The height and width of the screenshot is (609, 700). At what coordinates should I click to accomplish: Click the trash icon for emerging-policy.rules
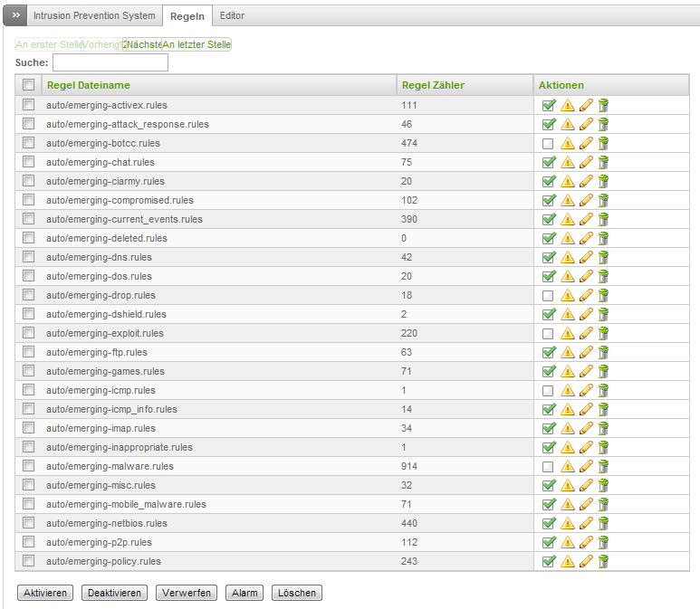click(603, 561)
